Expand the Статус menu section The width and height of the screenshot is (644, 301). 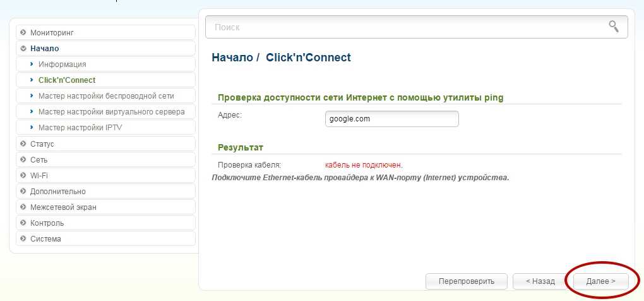pos(42,144)
